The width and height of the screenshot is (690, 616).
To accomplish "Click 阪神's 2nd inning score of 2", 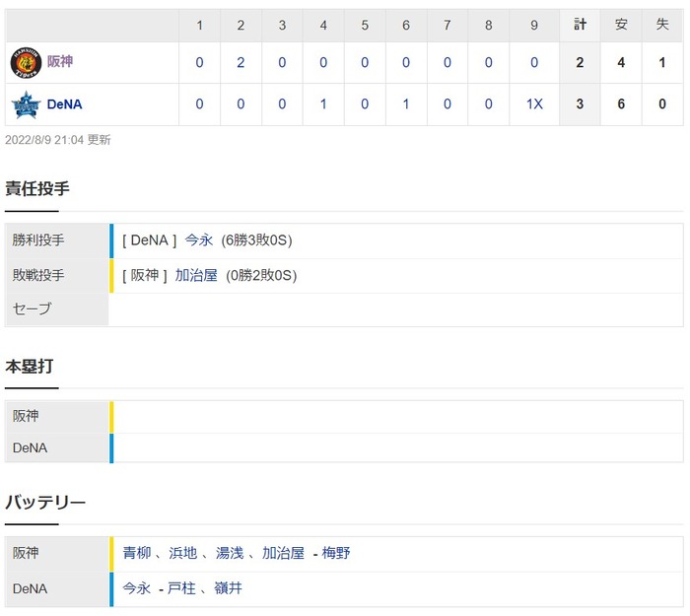I will coord(241,62).
